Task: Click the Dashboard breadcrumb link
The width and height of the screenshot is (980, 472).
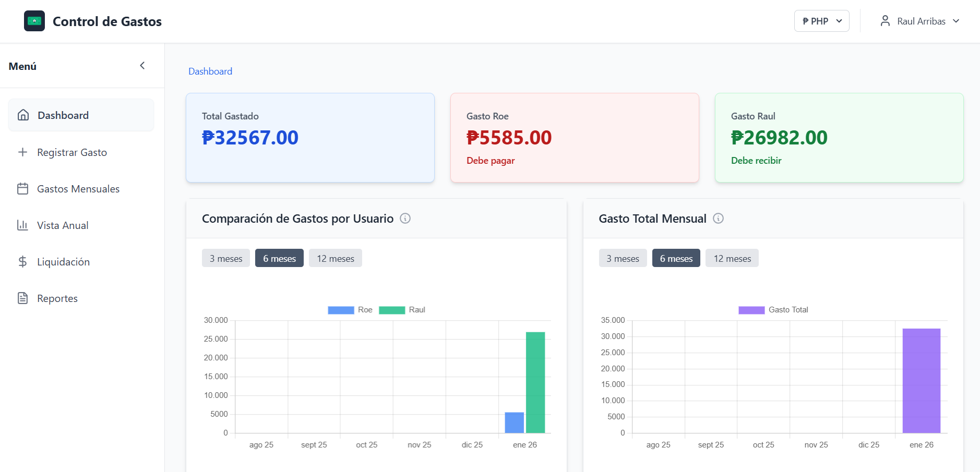Action: (210, 71)
